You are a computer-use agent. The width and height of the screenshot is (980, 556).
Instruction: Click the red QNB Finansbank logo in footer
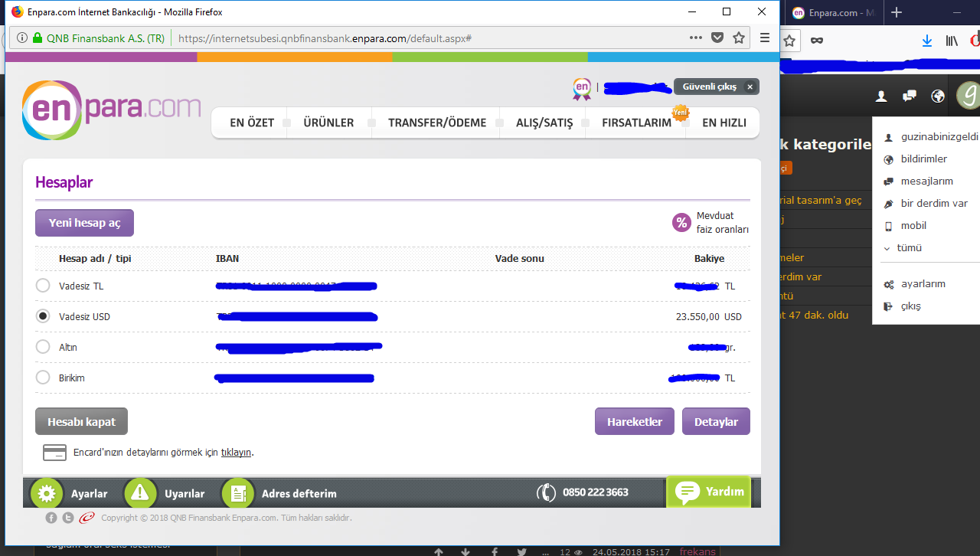87,518
